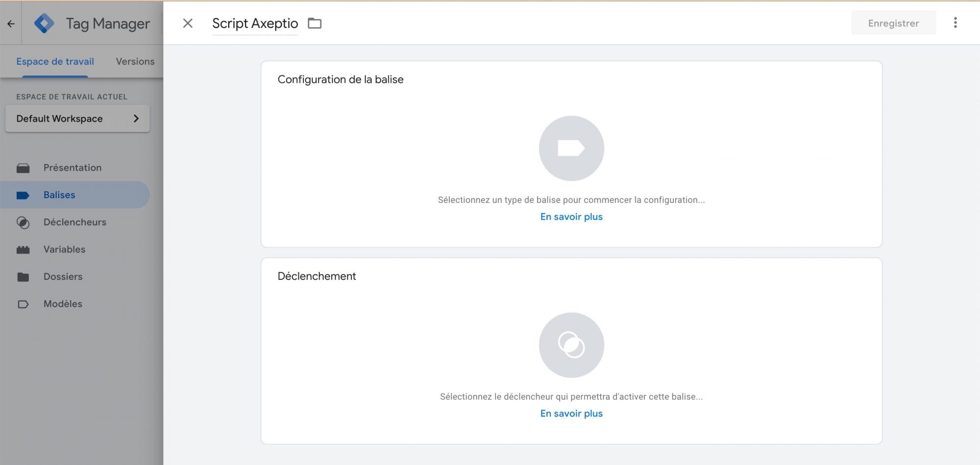Viewport: 980px width, 465px height.
Task: Click the ESPACE DE TRAVAIL ACTUEL label
Action: click(72, 97)
